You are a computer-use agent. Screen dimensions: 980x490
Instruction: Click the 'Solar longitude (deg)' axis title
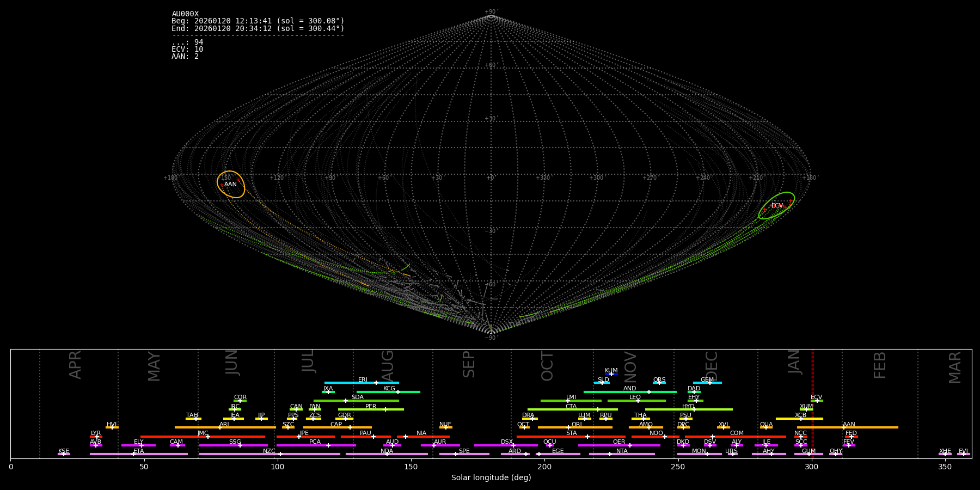pos(491,478)
